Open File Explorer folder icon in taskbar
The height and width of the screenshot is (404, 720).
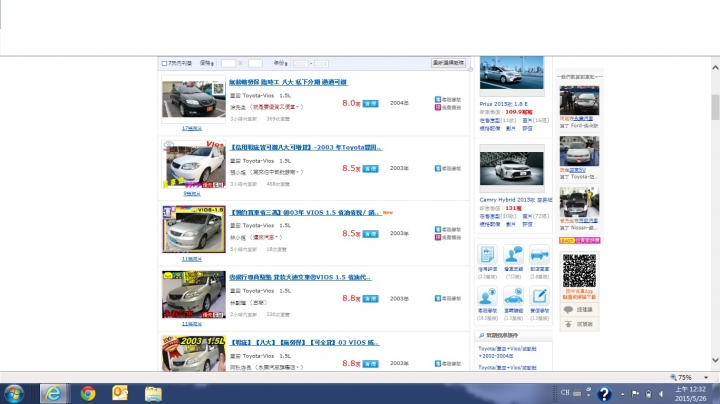[x=153, y=394]
